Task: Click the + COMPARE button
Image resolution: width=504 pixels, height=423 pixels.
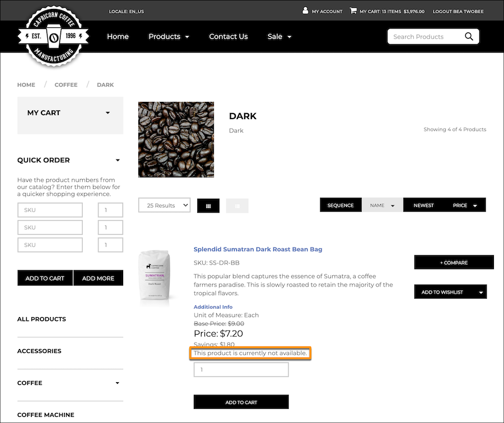Action: pos(454,262)
